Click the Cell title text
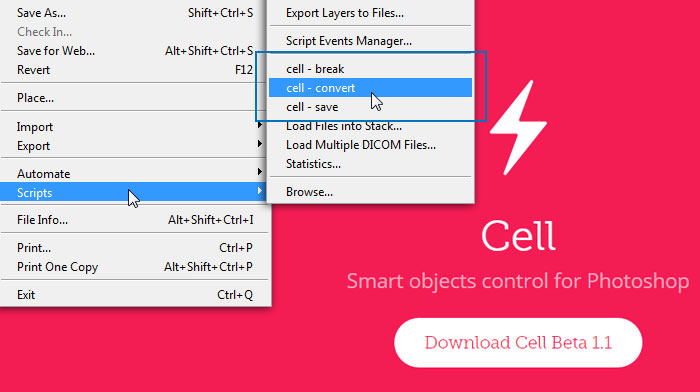This screenshot has width=700, height=392. pyautogui.click(x=518, y=236)
